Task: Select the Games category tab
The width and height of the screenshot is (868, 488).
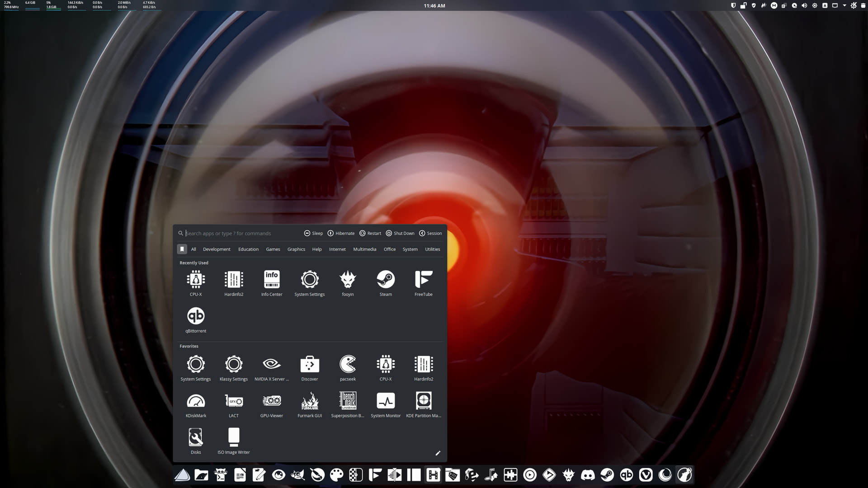Action: [x=273, y=249]
